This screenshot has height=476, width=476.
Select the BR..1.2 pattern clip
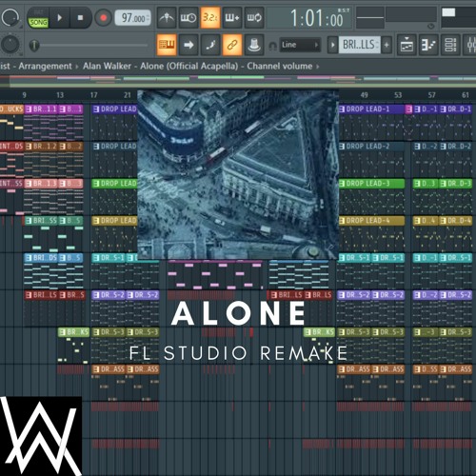pyautogui.click(x=41, y=147)
